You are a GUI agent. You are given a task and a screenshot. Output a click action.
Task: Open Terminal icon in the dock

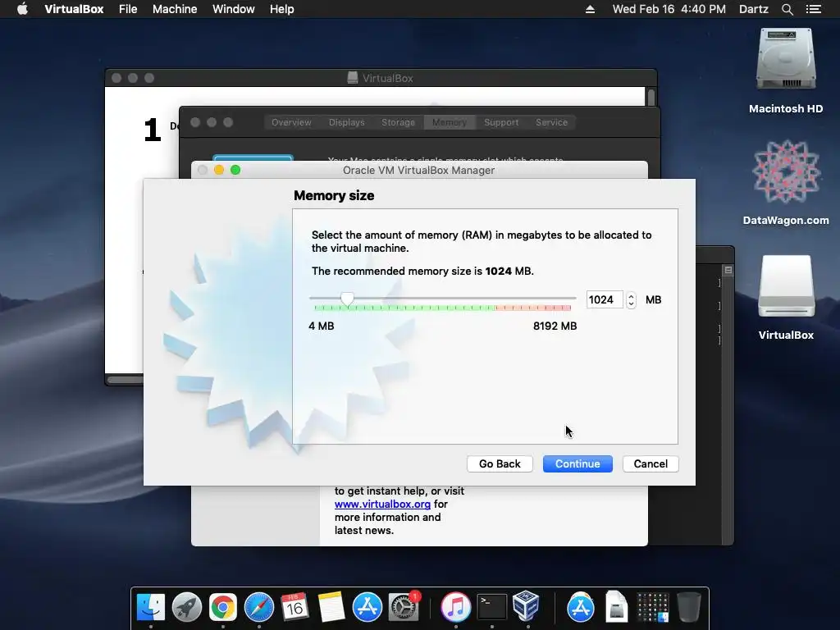coord(492,608)
